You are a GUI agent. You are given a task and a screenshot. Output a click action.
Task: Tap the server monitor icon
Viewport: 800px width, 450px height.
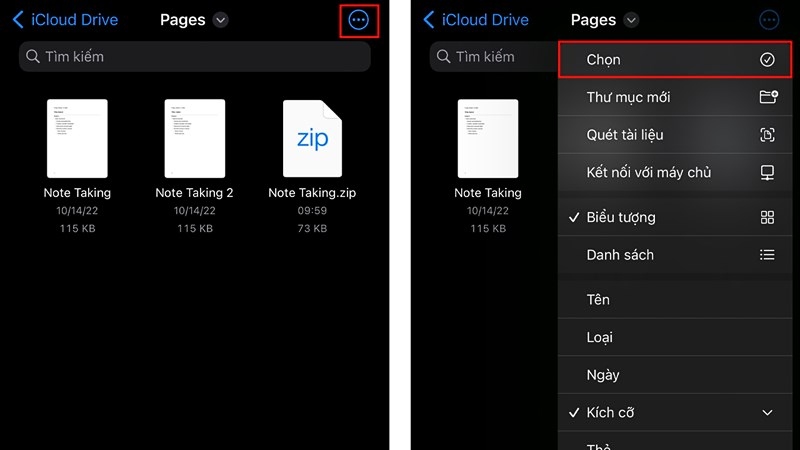(767, 172)
